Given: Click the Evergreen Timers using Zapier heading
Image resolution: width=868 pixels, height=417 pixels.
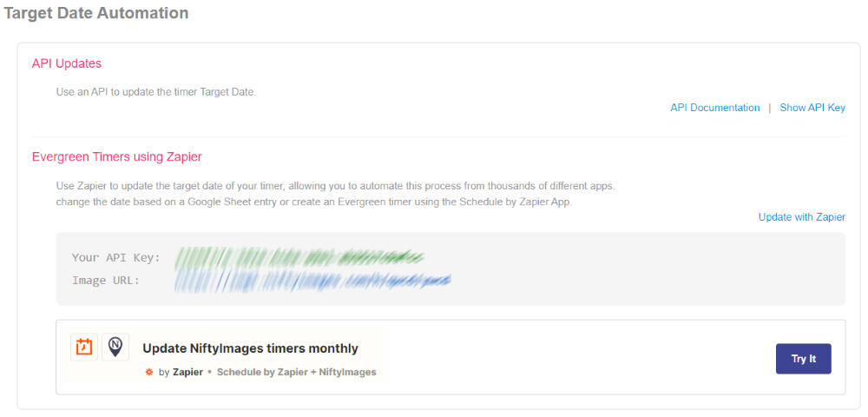Looking at the screenshot, I should tap(116, 157).
